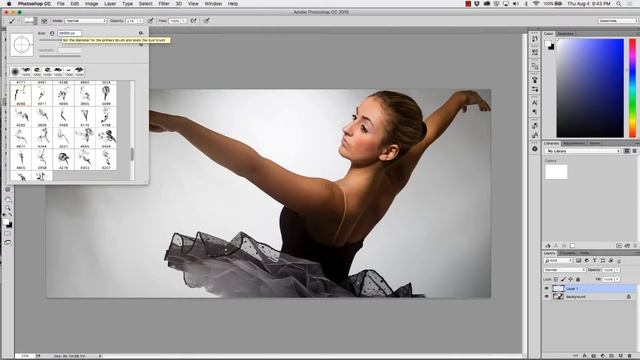640x360 pixels.
Task: Create new adjustment layer icon
Action: click(x=602, y=356)
